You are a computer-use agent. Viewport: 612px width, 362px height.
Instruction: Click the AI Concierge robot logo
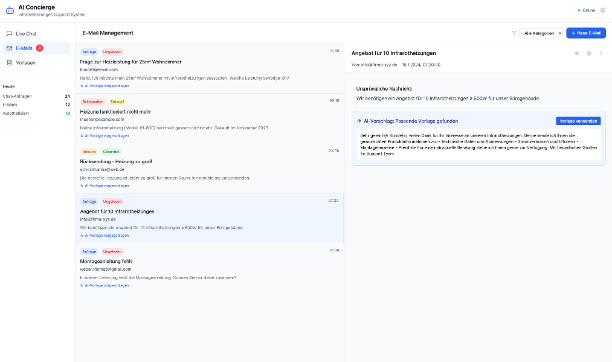(x=10, y=11)
